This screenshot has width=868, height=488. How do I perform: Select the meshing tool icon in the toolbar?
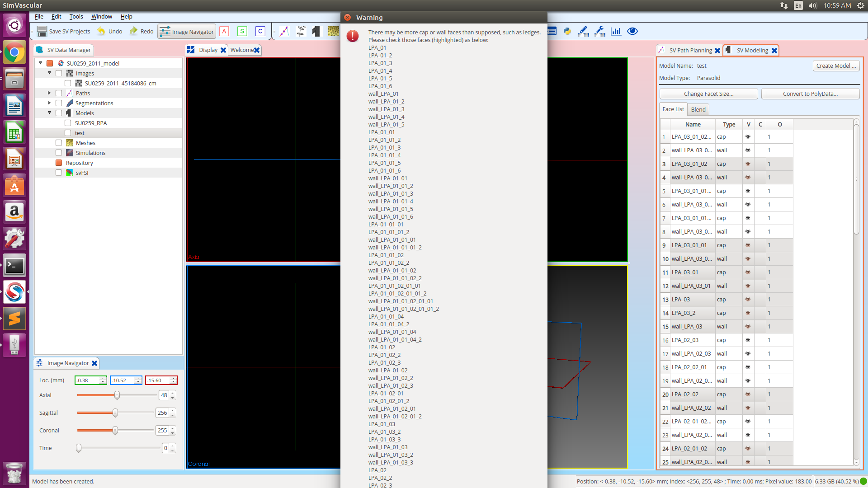click(x=333, y=31)
